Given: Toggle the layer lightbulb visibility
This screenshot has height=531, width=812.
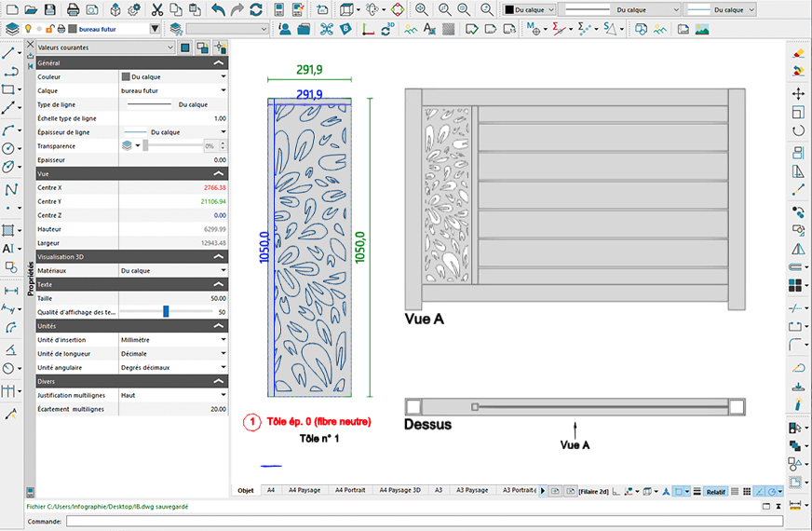Looking at the screenshot, I should click(x=28, y=29).
